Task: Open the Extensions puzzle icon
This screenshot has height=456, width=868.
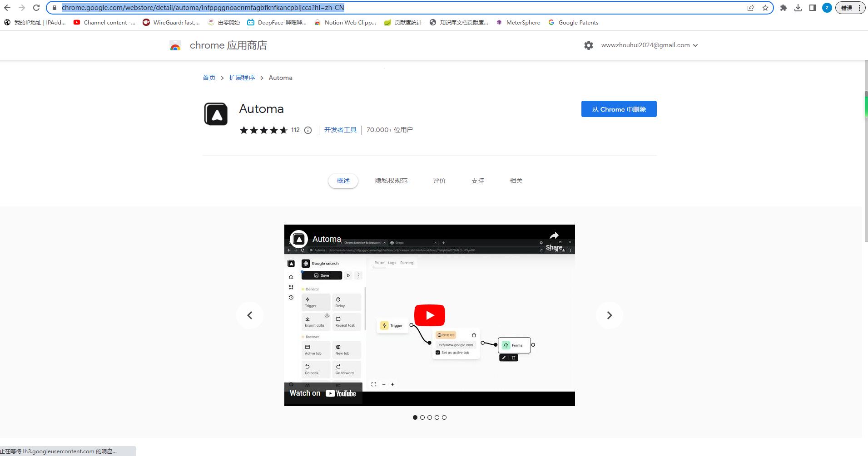Action: [783, 8]
